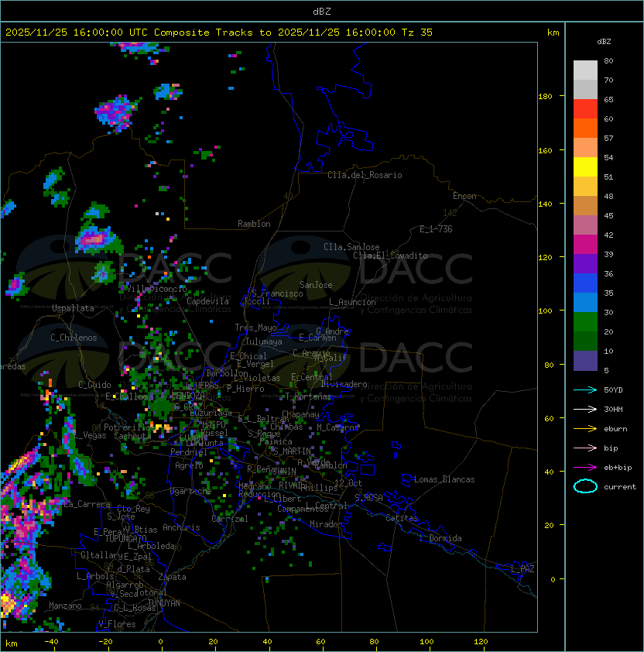Click the Composite Tracks timestamp header
Image resolution: width=644 pixels, height=652 pixels.
click(x=219, y=32)
